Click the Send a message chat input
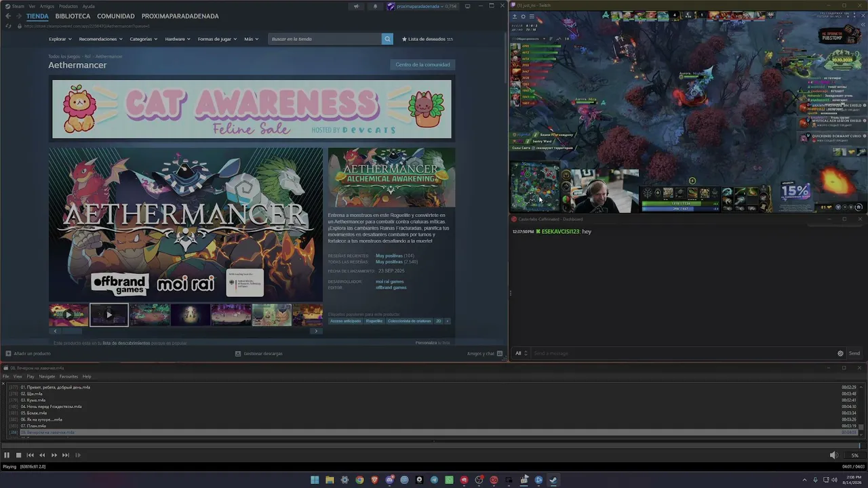 pos(682,353)
